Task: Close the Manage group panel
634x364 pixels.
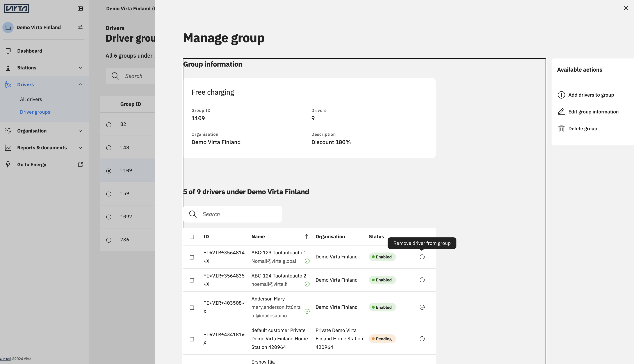Action: click(x=625, y=8)
